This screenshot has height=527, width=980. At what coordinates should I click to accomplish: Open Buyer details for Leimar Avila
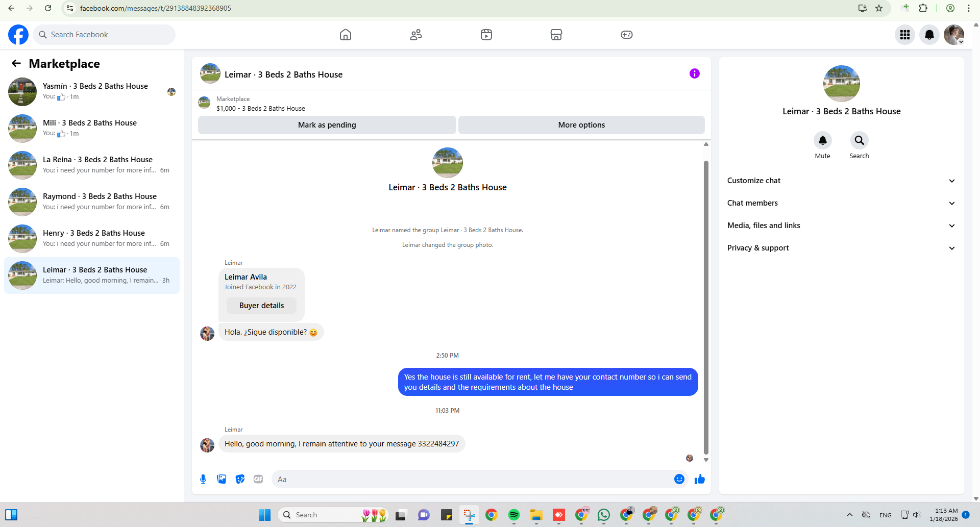[x=261, y=306]
